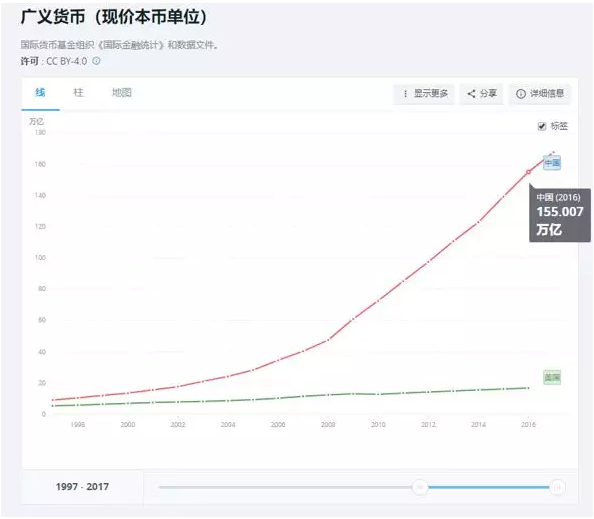The height and width of the screenshot is (519, 594).
Task: Click the info icon in 详细信息
Action: 521,94
